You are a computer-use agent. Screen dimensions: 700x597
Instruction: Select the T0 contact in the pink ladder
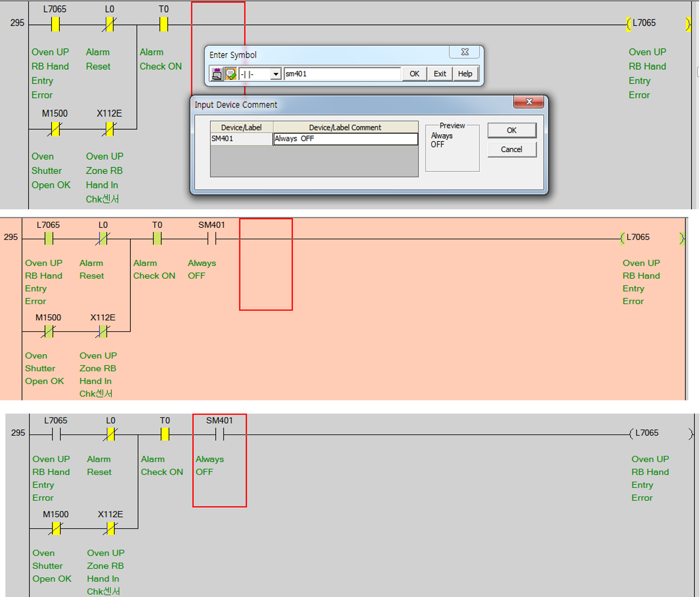tap(157, 239)
